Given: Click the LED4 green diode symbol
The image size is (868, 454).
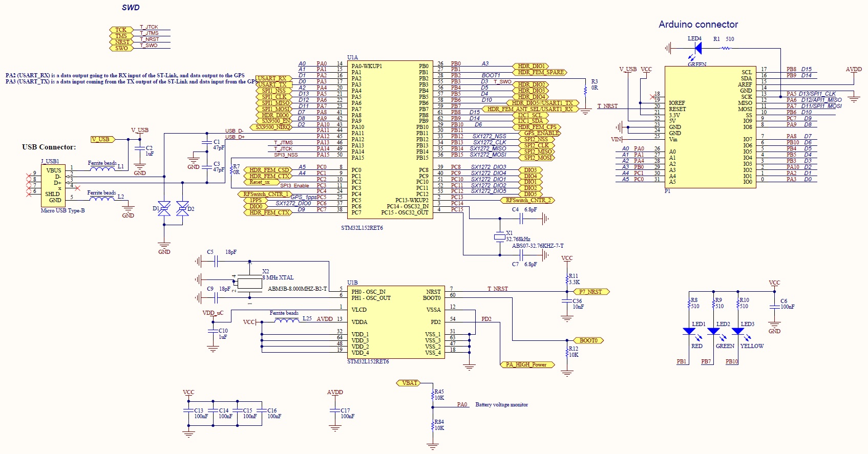Looking at the screenshot, I should click(x=697, y=48).
